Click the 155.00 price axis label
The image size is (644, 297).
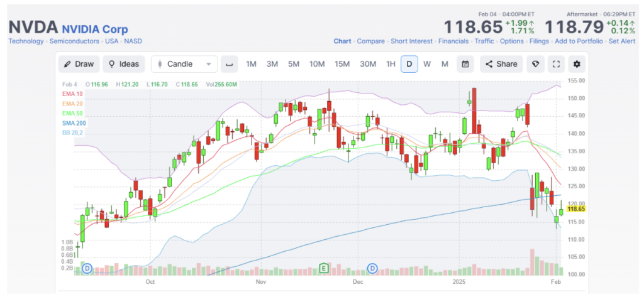(x=576, y=81)
